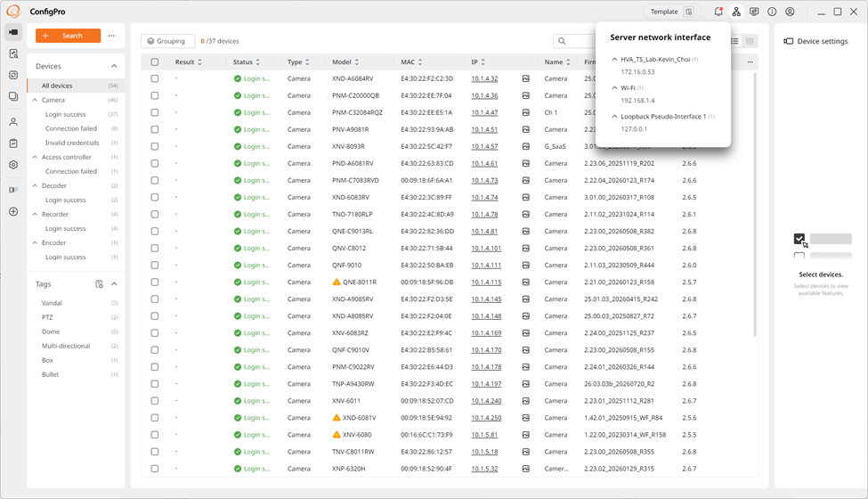
Task: Open the user profile icon in title bar
Action: (x=790, y=12)
